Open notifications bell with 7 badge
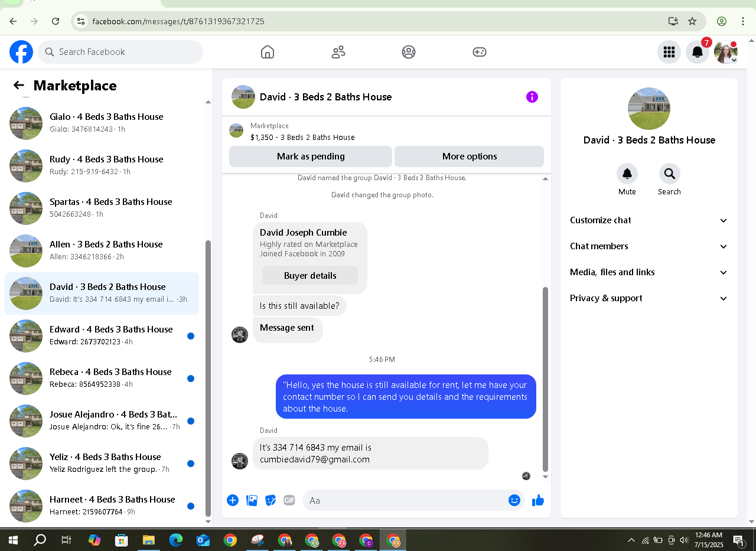The image size is (756, 551). point(698,52)
